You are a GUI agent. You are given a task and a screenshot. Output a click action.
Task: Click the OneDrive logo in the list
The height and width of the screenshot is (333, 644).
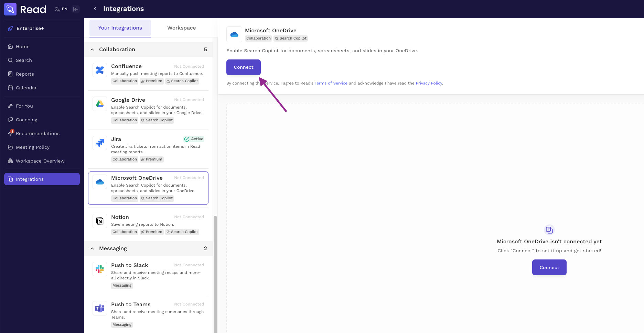tap(100, 182)
